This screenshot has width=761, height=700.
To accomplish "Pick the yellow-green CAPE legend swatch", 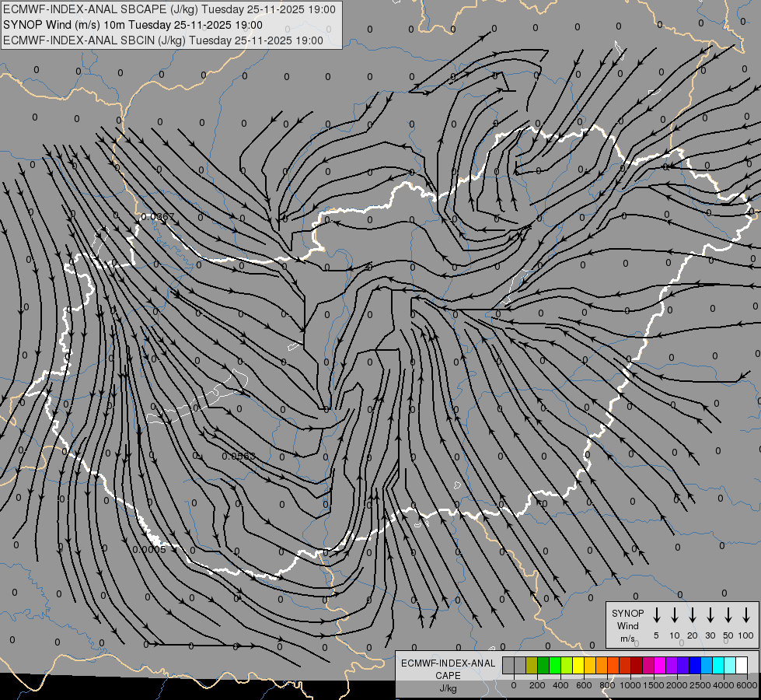I will [567, 665].
